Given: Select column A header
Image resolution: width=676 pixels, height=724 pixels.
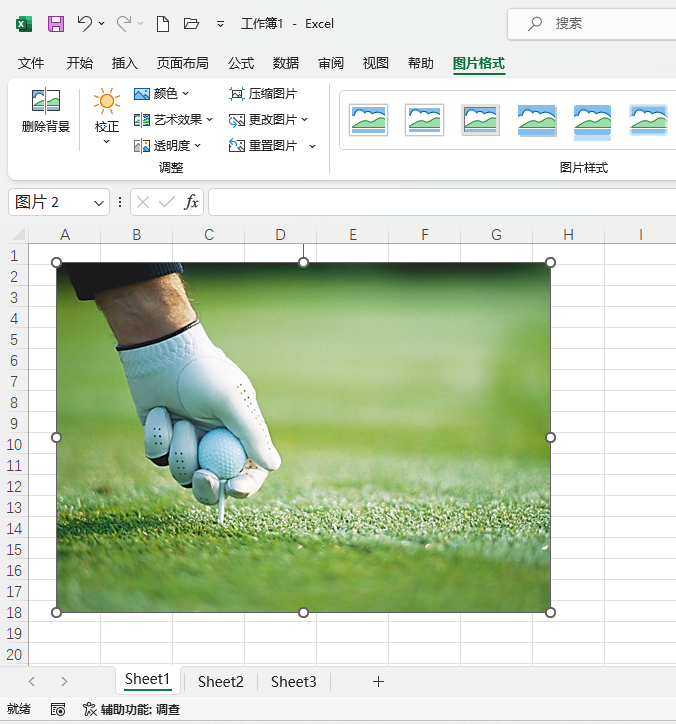Looking at the screenshot, I should point(65,235).
